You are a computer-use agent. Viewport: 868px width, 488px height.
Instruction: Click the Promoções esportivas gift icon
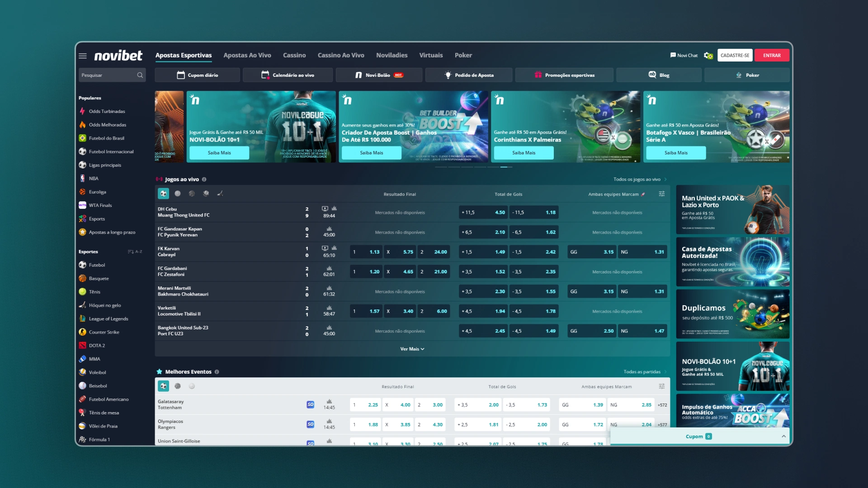click(537, 75)
